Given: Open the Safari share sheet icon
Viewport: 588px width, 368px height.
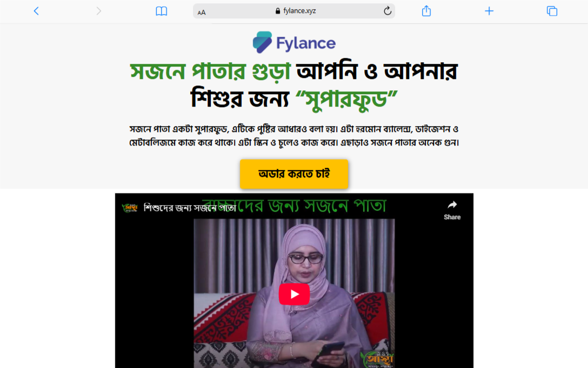Looking at the screenshot, I should point(426,11).
